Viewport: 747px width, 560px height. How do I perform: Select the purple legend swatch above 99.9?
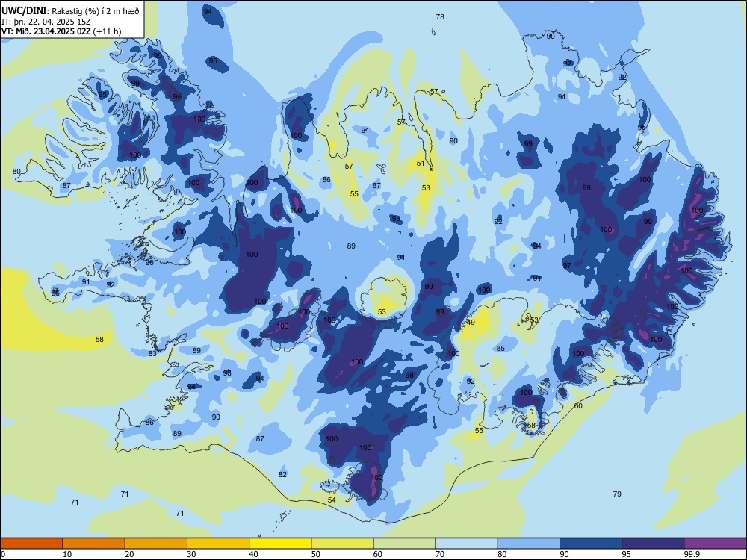pos(715,544)
